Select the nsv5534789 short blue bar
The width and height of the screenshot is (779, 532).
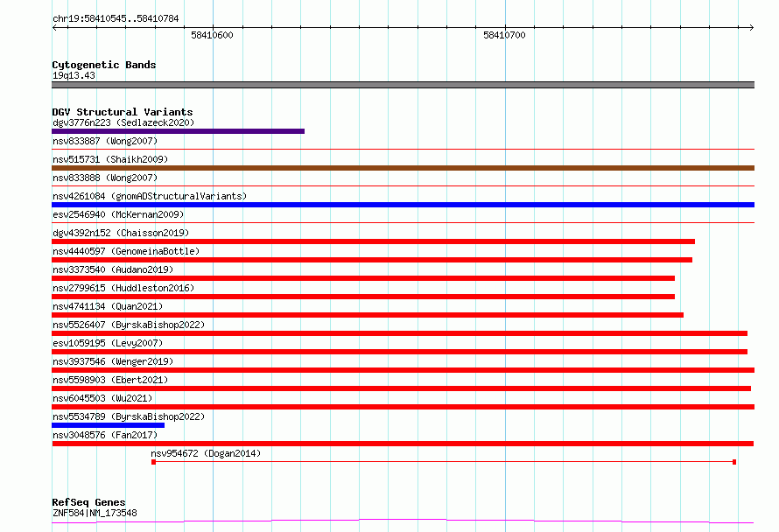[x=108, y=425]
